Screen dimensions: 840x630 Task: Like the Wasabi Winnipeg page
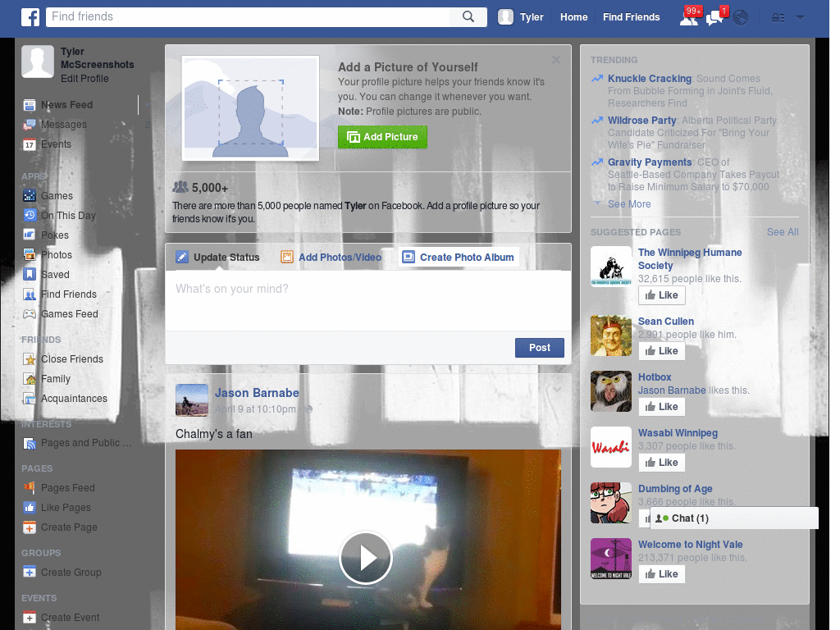click(x=662, y=463)
